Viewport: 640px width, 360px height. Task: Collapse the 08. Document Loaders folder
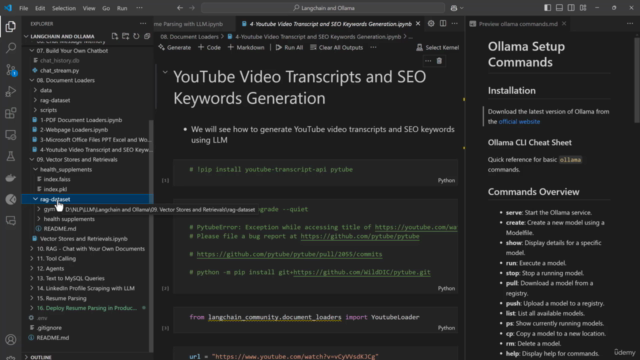(x=32, y=80)
